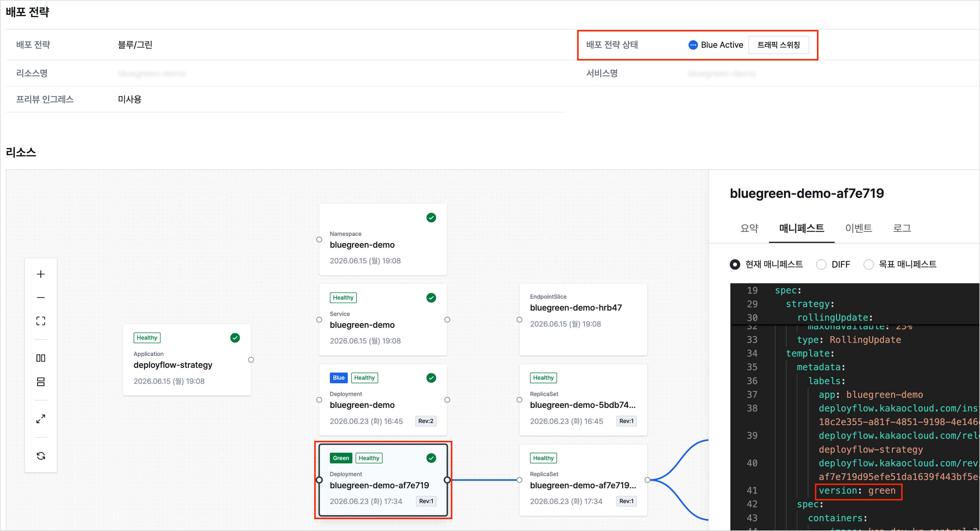This screenshot has width=980, height=531.
Task: Select EndpointSlice bluegreen-demo-hrb47 node
Action: click(583, 320)
